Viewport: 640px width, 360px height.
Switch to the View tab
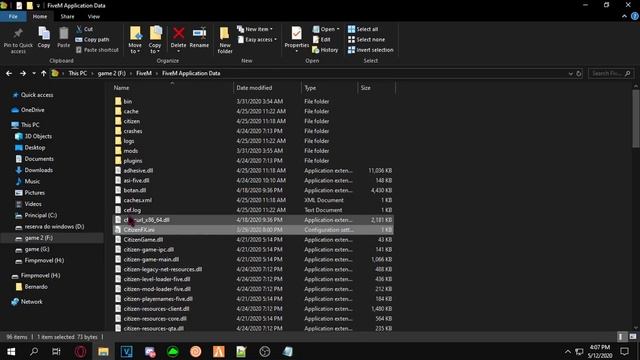click(93, 16)
